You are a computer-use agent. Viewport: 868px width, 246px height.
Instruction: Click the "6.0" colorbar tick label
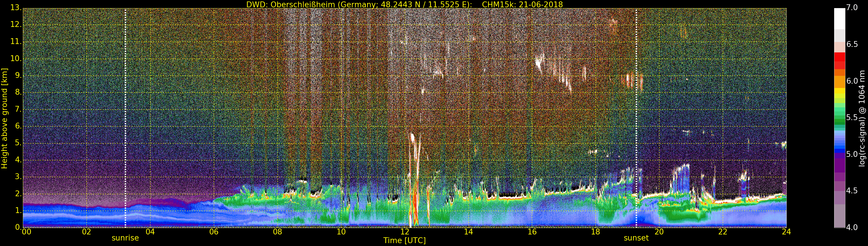(x=852, y=81)
